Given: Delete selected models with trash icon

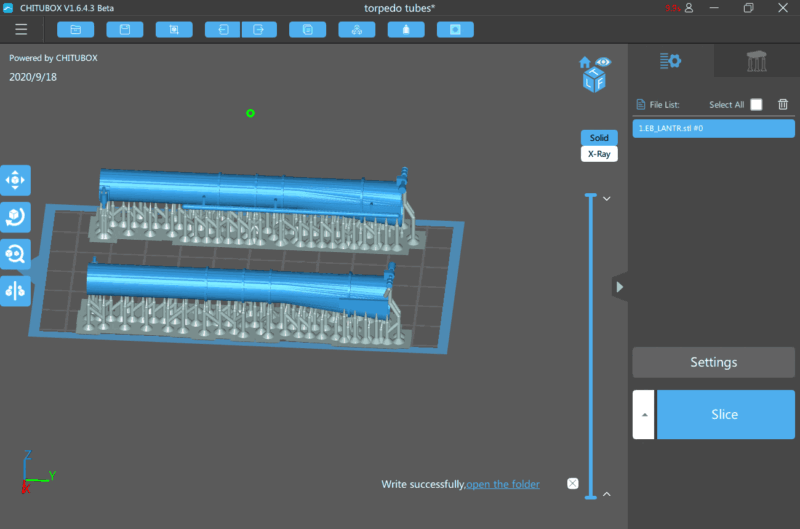Looking at the screenshot, I should 783,105.
